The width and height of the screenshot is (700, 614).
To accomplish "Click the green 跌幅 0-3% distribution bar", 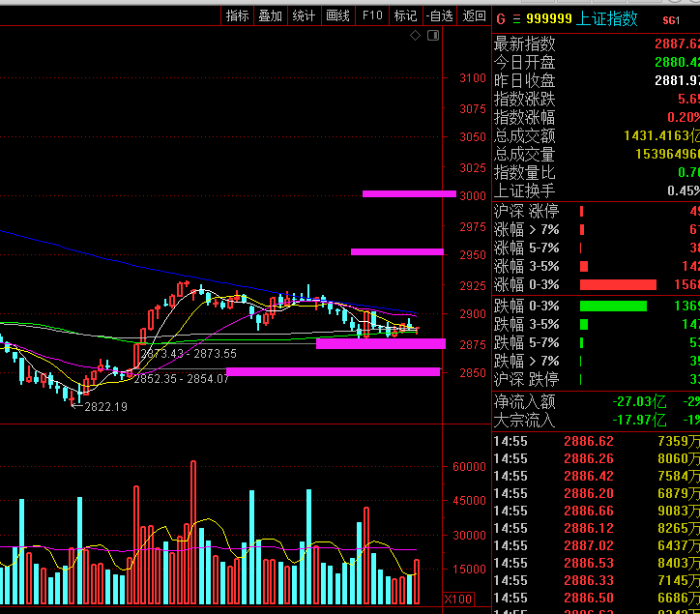I will (613, 307).
